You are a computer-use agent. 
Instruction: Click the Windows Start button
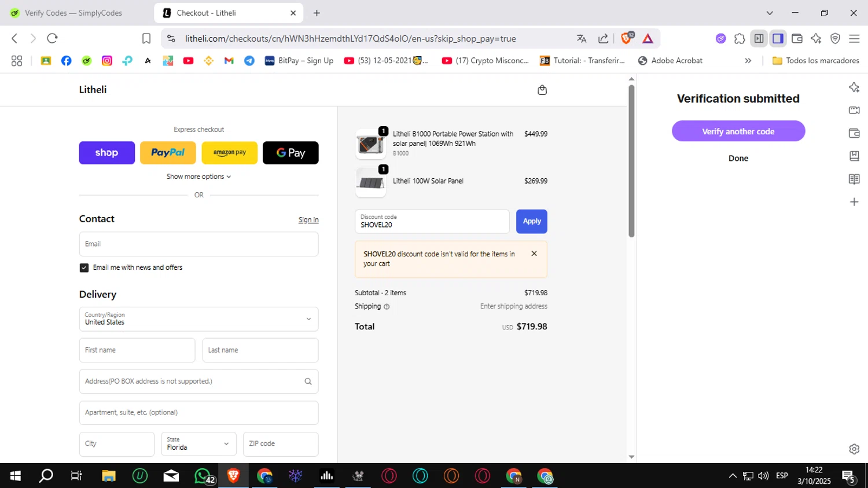coord(16,476)
